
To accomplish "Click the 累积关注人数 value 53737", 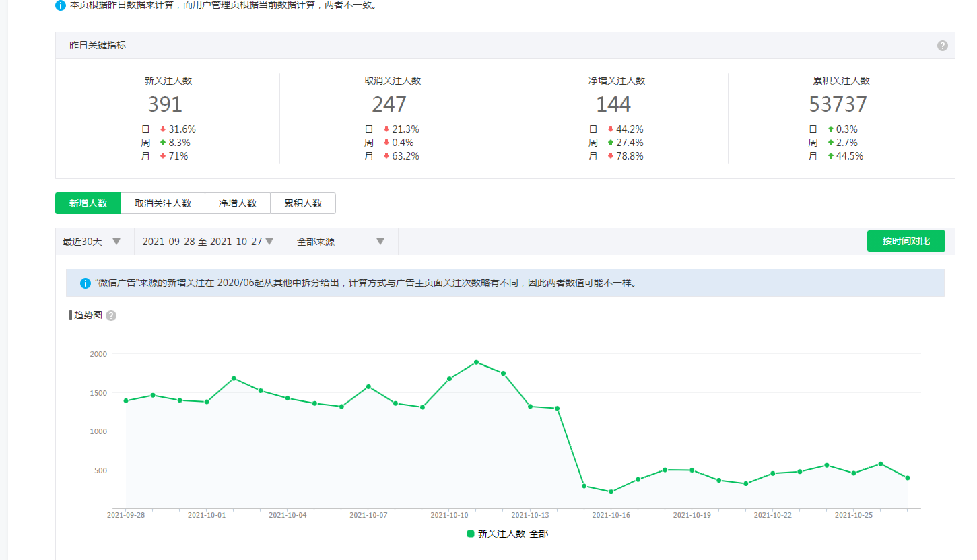I will (x=838, y=105).
